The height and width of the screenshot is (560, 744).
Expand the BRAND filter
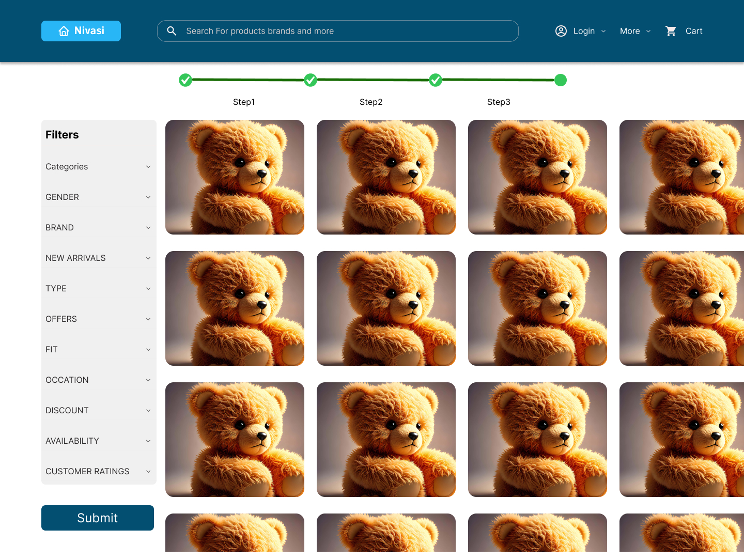[x=98, y=227]
